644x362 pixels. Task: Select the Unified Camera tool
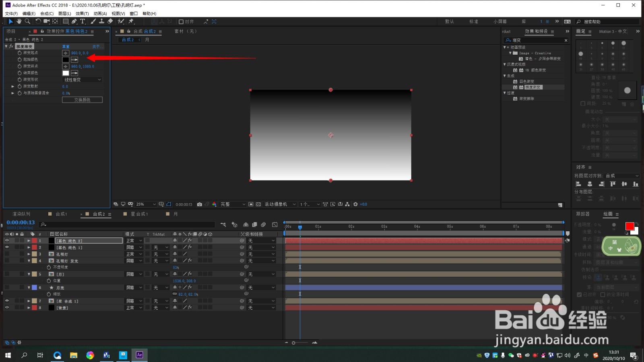point(47,21)
